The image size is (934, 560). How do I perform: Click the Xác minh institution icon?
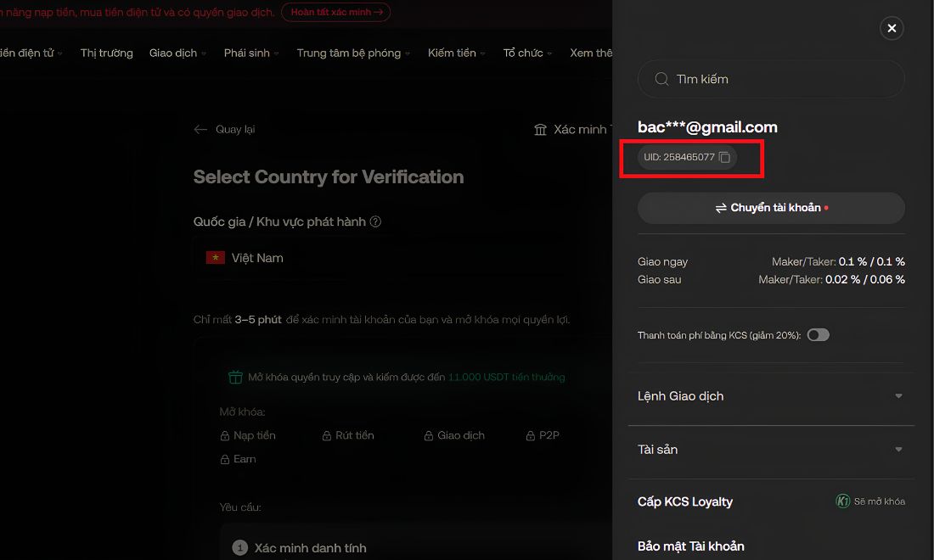tap(540, 130)
